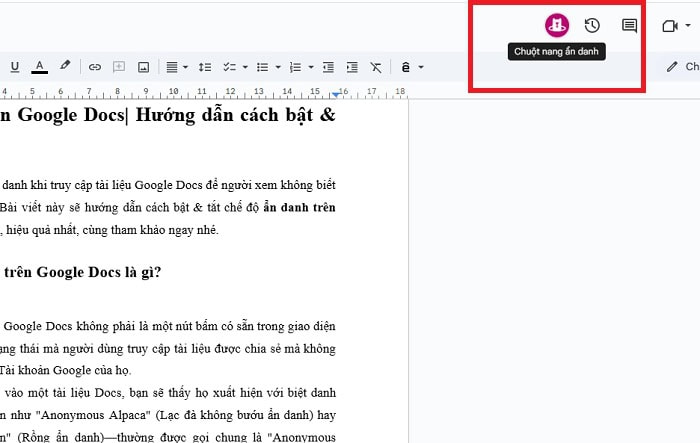Insert image from toolbar
This screenshot has height=443, width=700.
[x=143, y=67]
